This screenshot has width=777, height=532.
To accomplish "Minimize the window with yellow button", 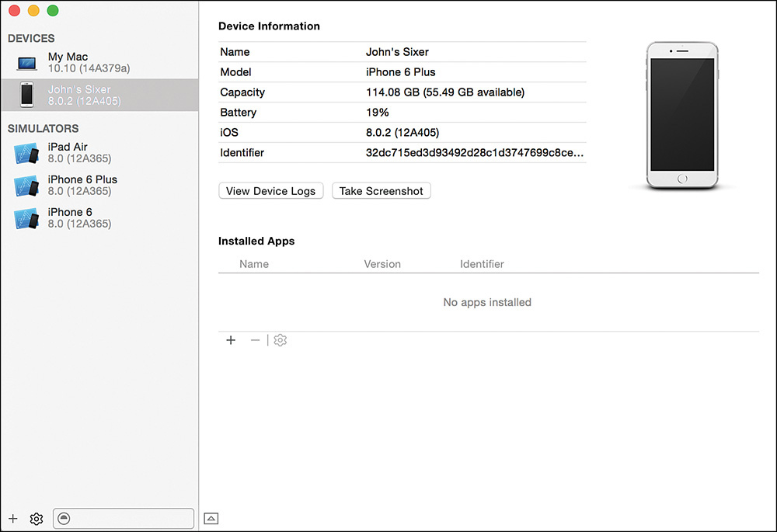I will click(x=33, y=10).
